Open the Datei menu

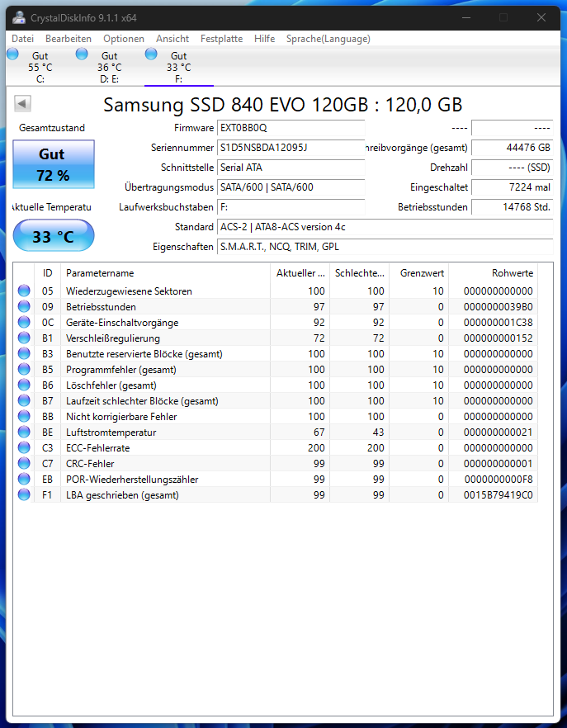pos(23,39)
